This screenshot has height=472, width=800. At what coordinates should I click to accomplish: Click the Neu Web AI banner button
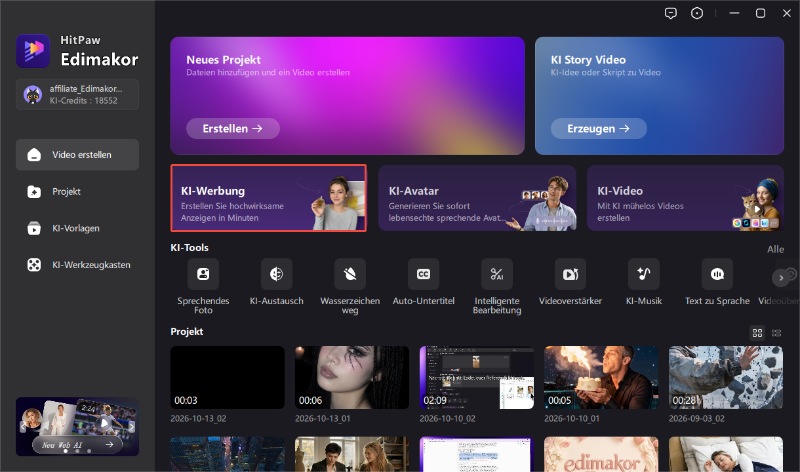coord(78,445)
